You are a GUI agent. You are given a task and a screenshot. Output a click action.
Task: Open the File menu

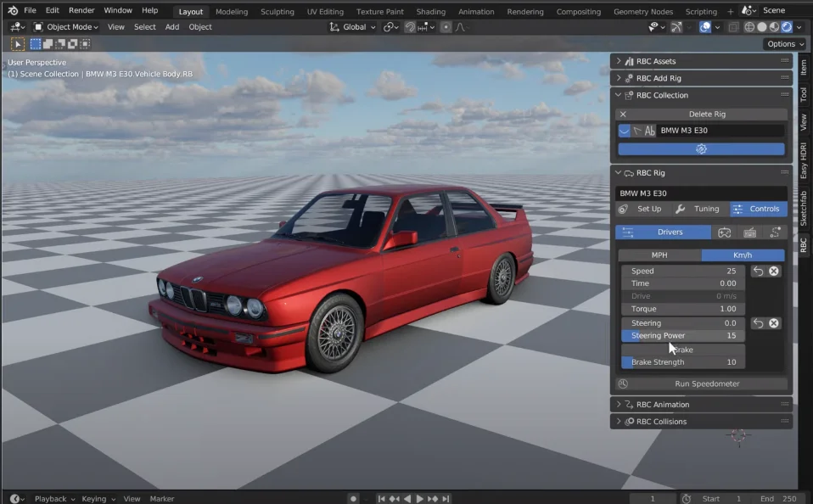(x=30, y=10)
